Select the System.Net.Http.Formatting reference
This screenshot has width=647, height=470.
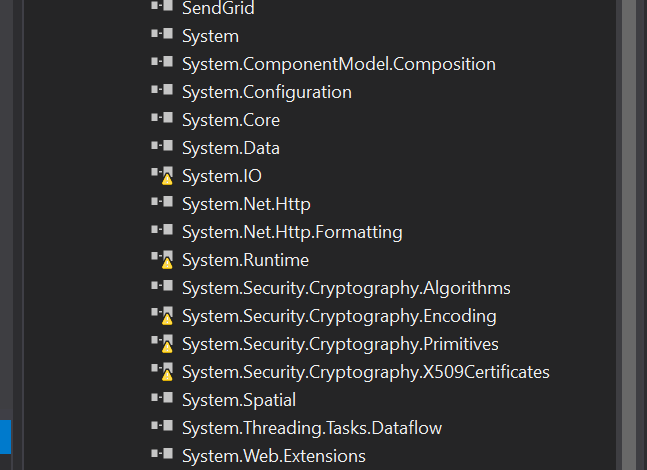(x=292, y=232)
